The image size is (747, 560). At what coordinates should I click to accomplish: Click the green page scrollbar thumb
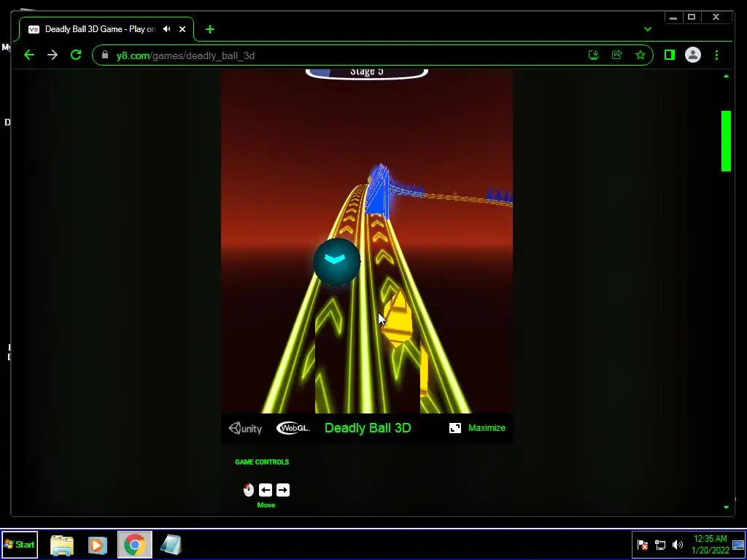click(x=726, y=141)
